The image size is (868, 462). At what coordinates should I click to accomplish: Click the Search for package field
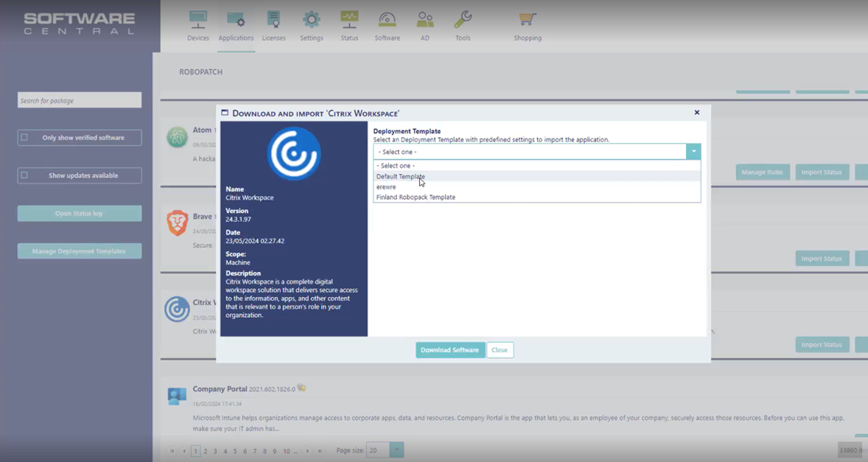tap(79, 100)
